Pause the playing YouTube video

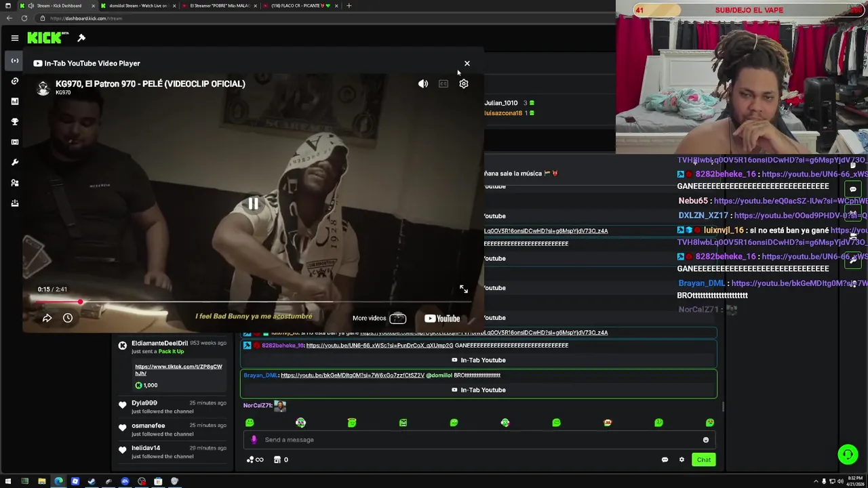pyautogui.click(x=253, y=203)
